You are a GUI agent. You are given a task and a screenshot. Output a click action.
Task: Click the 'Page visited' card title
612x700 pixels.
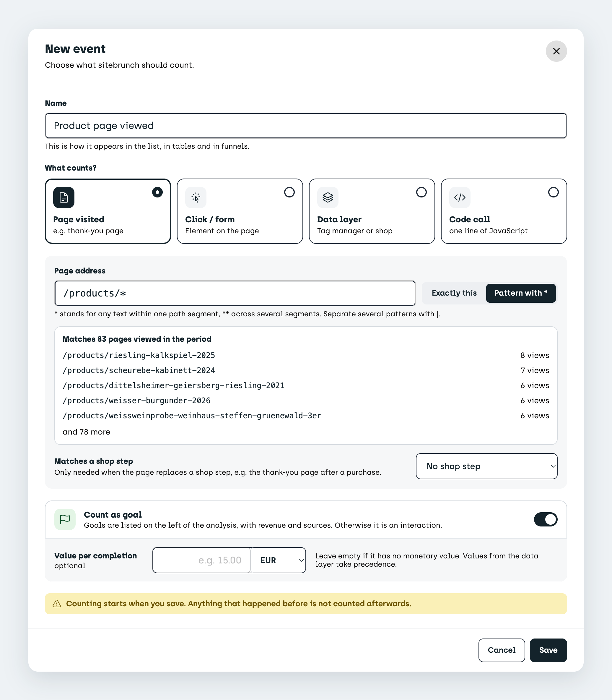(x=79, y=219)
